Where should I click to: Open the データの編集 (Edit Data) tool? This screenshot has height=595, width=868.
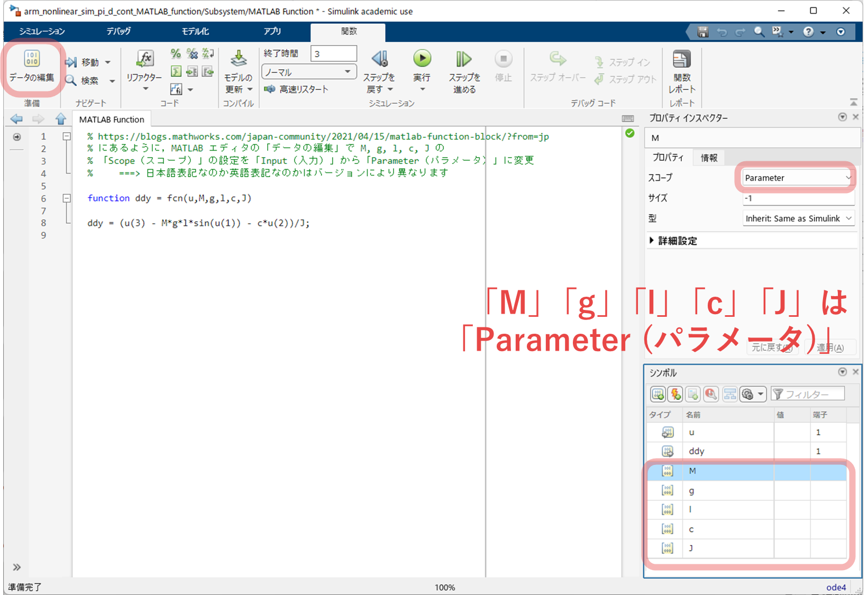pos(32,66)
